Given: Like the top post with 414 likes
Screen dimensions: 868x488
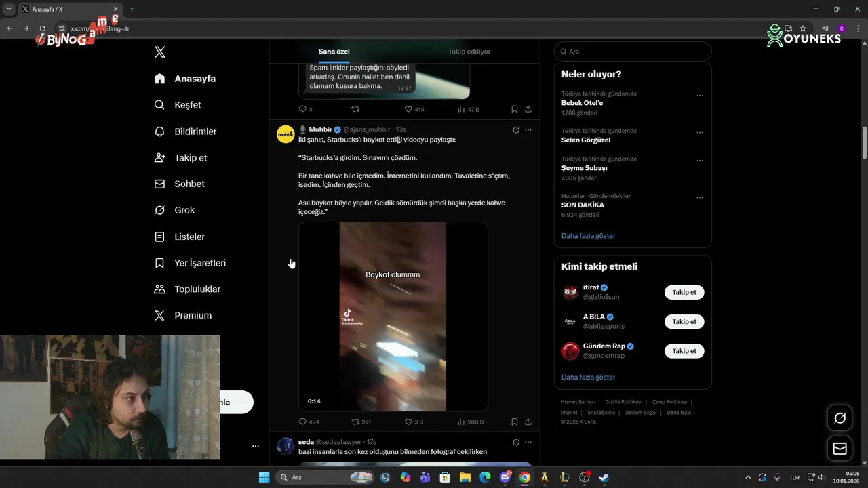Looking at the screenshot, I should (x=414, y=109).
